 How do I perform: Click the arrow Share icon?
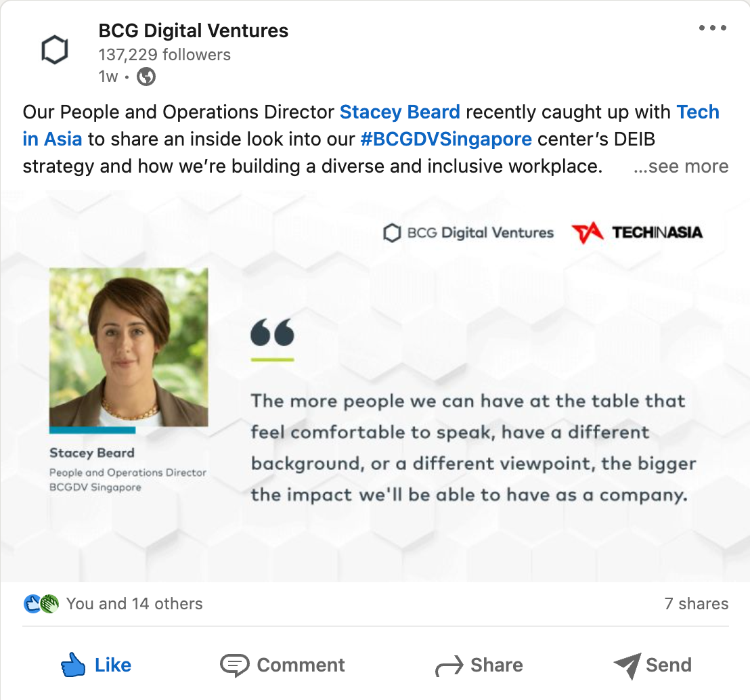tap(449, 665)
